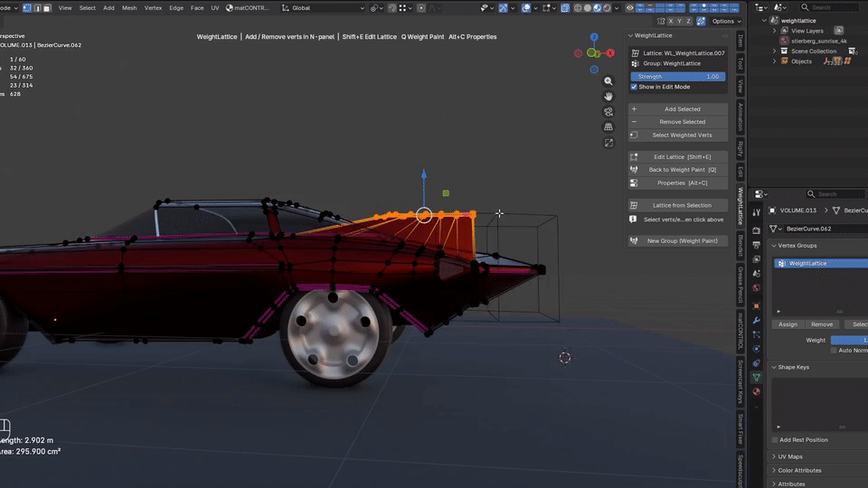Select material preview shading icon
The width and height of the screenshot is (868, 488).
[598, 8]
